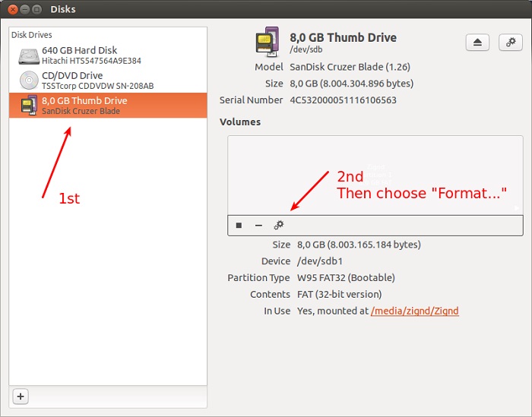Viewport: 532px width, 417px height.
Task: Click the partition type W95 FAT32 (Bootable)
Action: [x=346, y=278]
